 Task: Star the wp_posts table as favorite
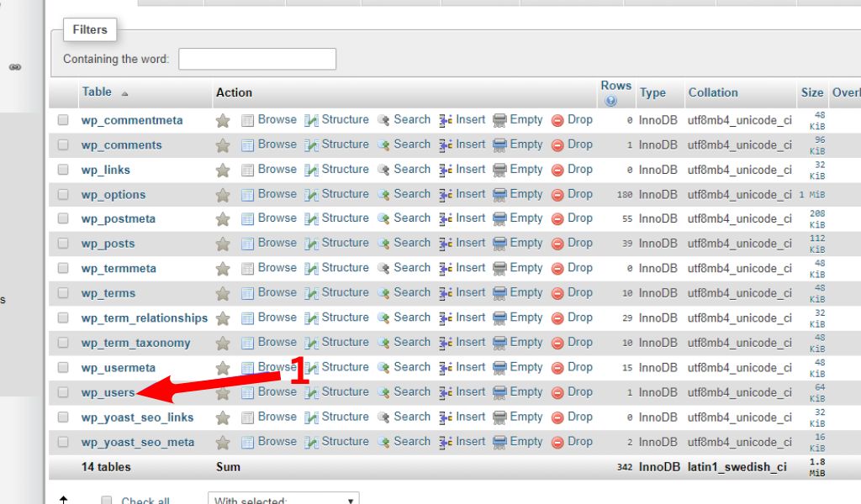coord(222,244)
